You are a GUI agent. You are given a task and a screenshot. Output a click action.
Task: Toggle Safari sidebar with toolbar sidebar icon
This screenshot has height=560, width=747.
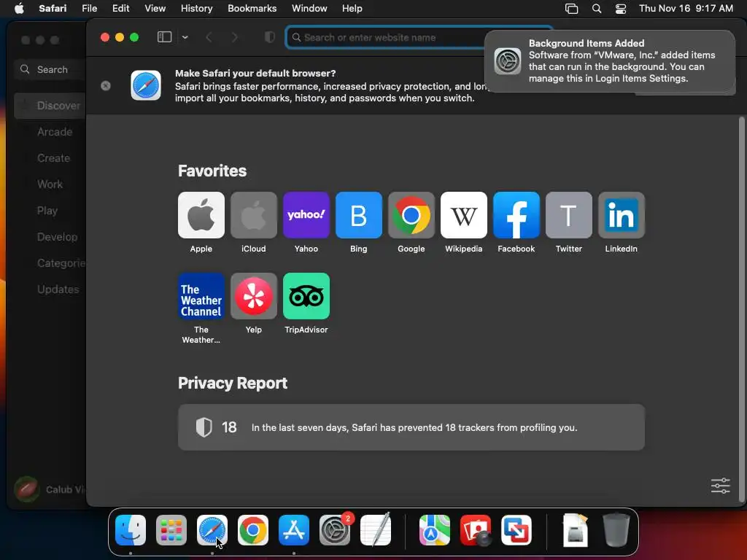[x=164, y=37]
